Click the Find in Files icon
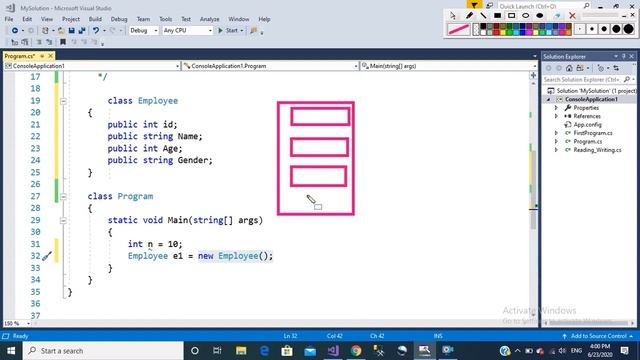 coord(254,31)
